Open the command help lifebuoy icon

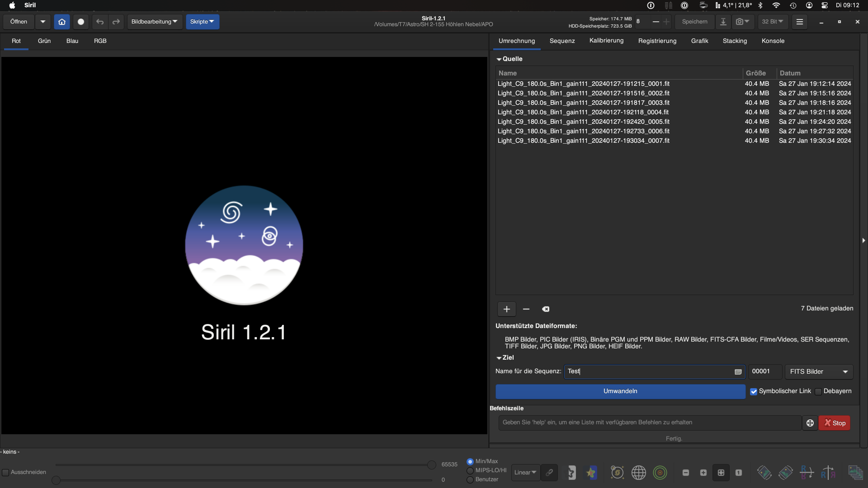coord(810,423)
